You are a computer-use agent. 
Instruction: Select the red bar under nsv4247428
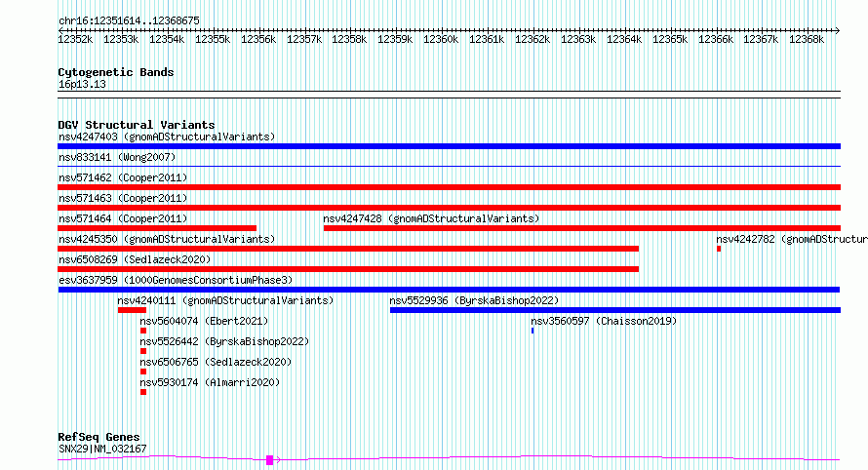582,228
